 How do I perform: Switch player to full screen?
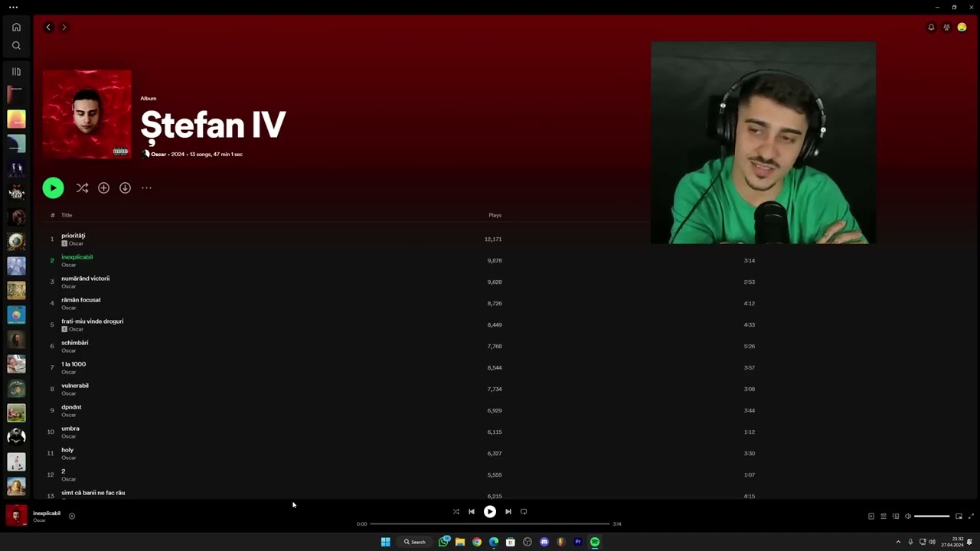click(x=972, y=517)
